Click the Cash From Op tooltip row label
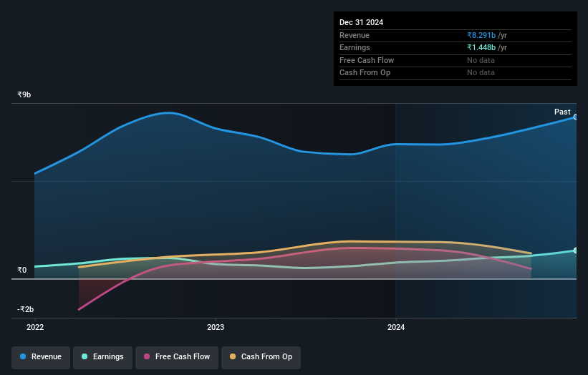The image size is (588, 375). pyautogui.click(x=365, y=73)
